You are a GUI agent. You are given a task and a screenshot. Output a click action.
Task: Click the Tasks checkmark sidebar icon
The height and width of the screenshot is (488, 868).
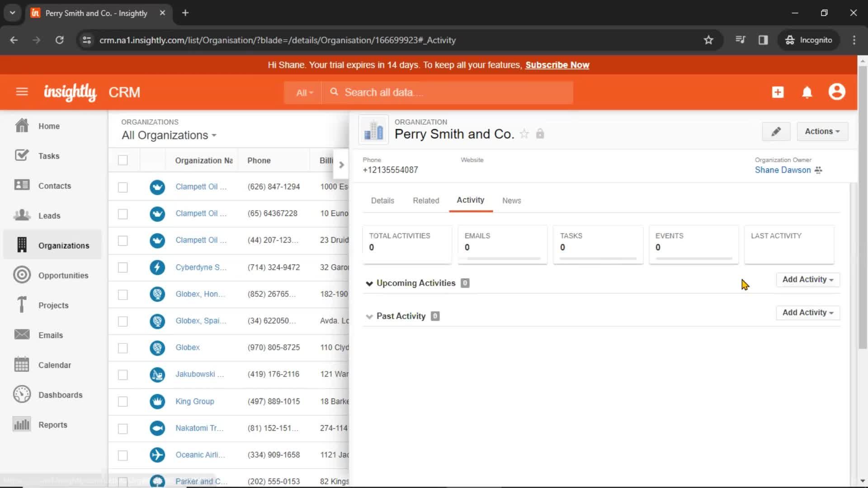click(22, 155)
